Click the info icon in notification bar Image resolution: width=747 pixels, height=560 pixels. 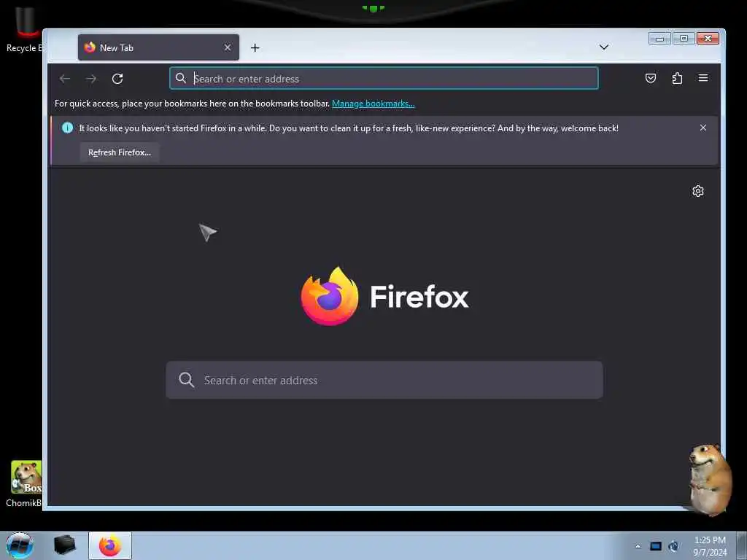pos(68,128)
